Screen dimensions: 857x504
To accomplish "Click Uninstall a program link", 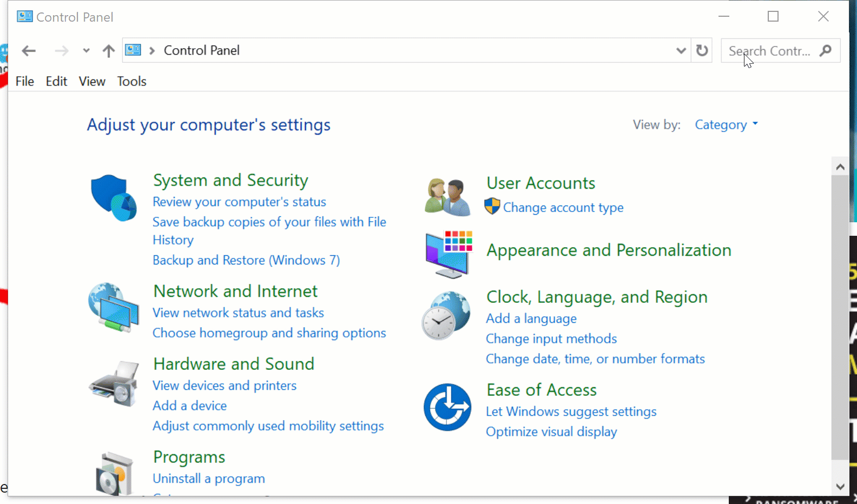I will (x=208, y=479).
